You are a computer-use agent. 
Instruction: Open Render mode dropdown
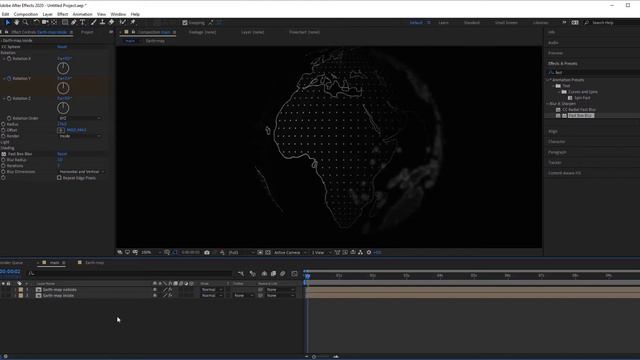[x=80, y=136]
